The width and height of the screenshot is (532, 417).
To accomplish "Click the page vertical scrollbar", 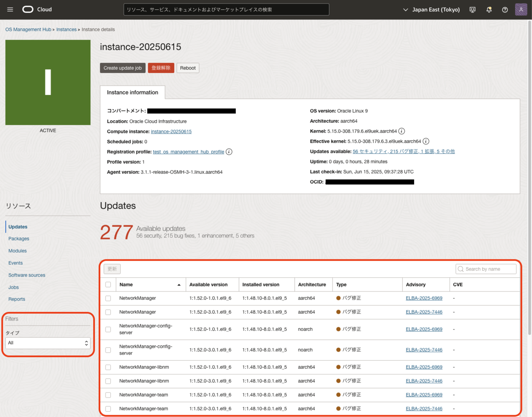I will tap(529, 177).
